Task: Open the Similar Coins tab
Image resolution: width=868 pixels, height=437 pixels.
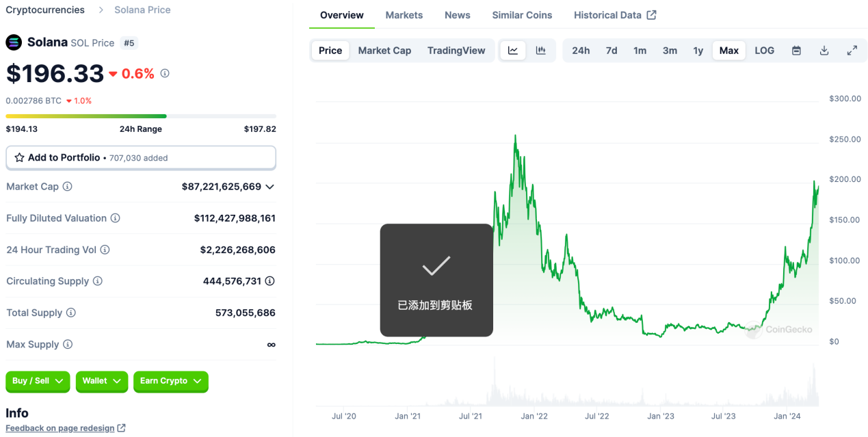Action: (522, 14)
